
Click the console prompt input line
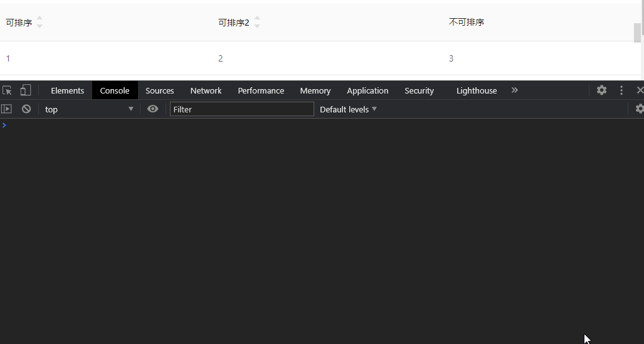pos(322,125)
